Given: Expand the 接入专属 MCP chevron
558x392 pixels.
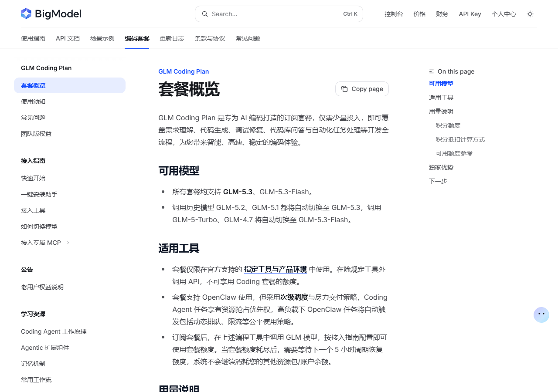Looking at the screenshot, I should pos(68,243).
